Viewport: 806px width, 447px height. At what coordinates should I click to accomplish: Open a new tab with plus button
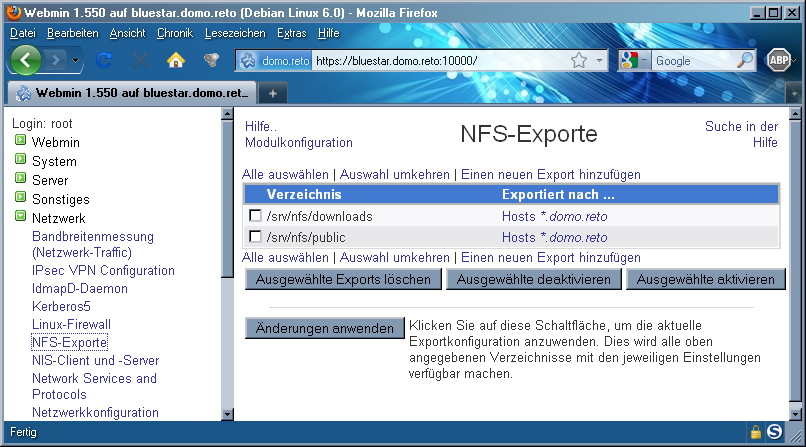273,93
